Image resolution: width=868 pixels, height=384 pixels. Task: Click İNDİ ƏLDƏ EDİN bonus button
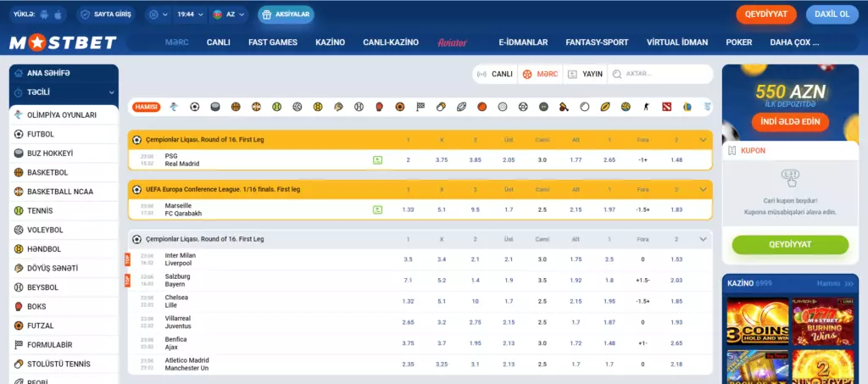(x=790, y=122)
